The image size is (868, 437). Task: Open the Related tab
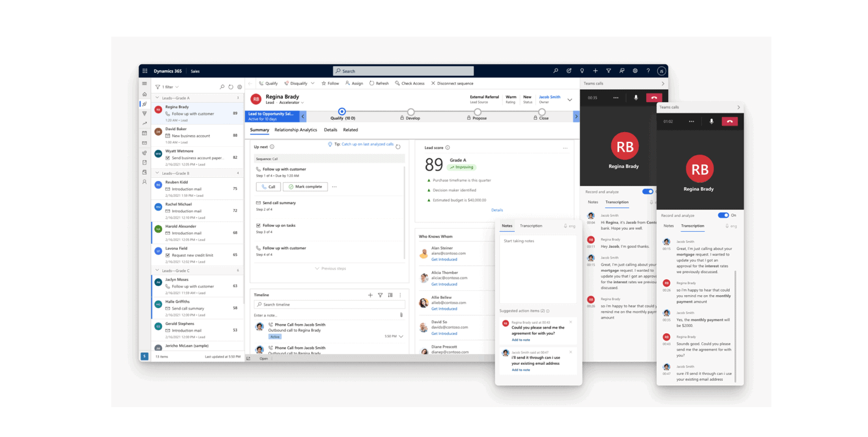point(350,130)
